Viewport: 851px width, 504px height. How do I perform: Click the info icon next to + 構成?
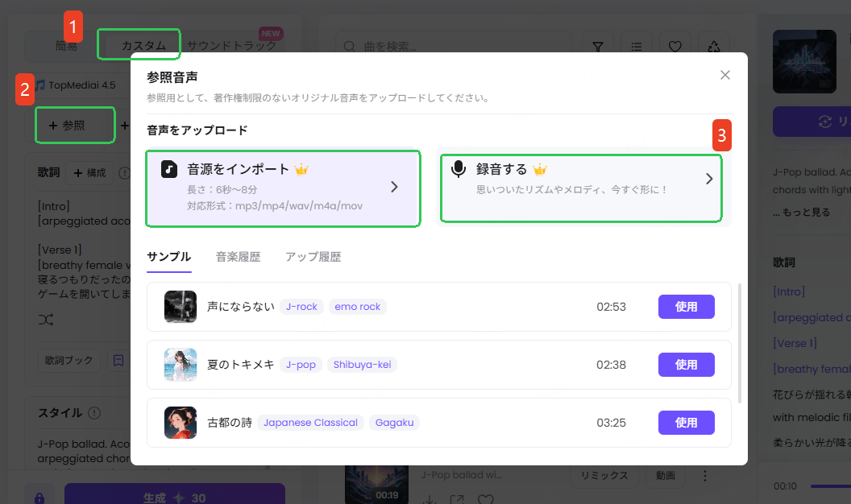click(124, 173)
